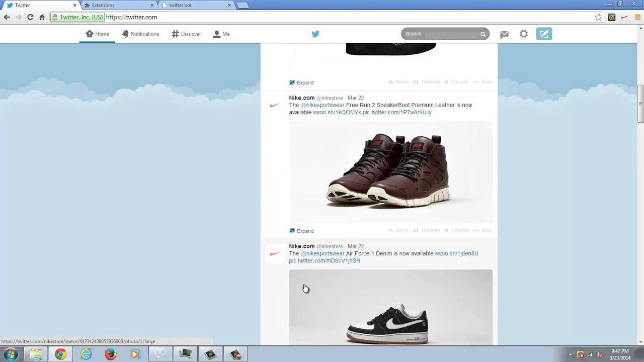The height and width of the screenshot is (362, 644).
Task: Open Firefox from taskbar
Action: (111, 354)
